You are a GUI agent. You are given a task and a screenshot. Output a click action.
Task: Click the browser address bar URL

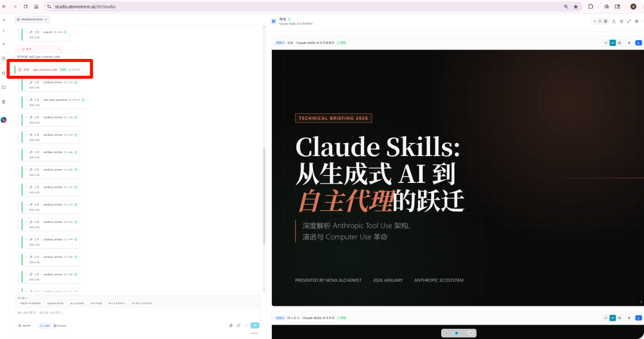[x=85, y=7]
